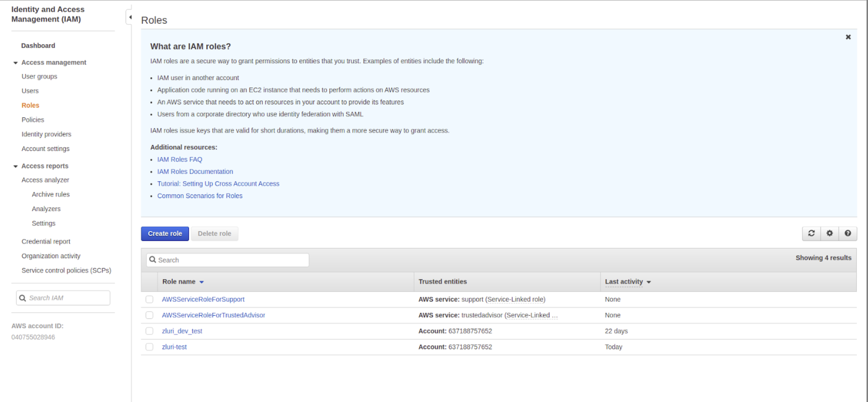Open the AWSServiceRoleForTrustedAdvisor role link
This screenshot has width=868, height=402.
click(x=214, y=315)
